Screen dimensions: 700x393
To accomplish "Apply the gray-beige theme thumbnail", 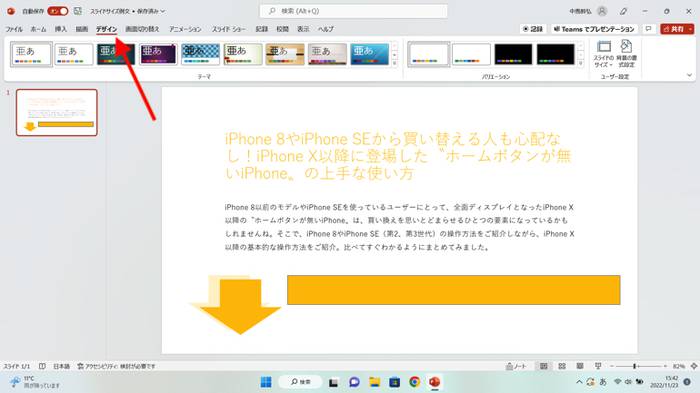I will coord(327,54).
